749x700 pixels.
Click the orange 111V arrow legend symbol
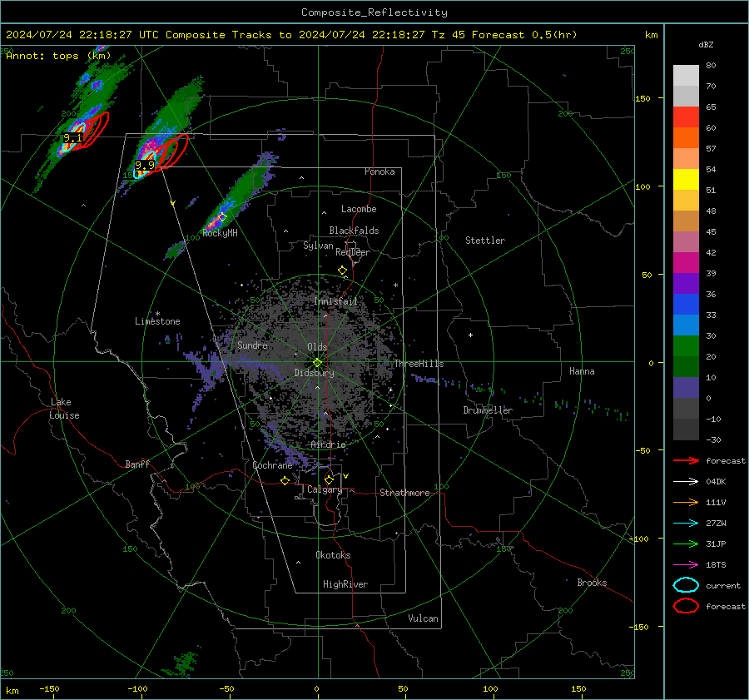point(686,502)
